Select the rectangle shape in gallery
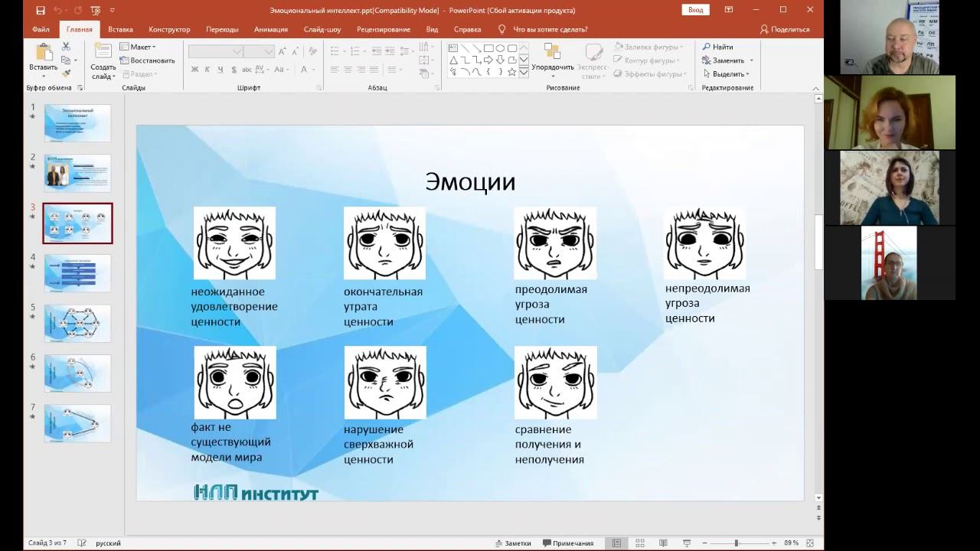This screenshot has height=551, width=980. (x=488, y=48)
